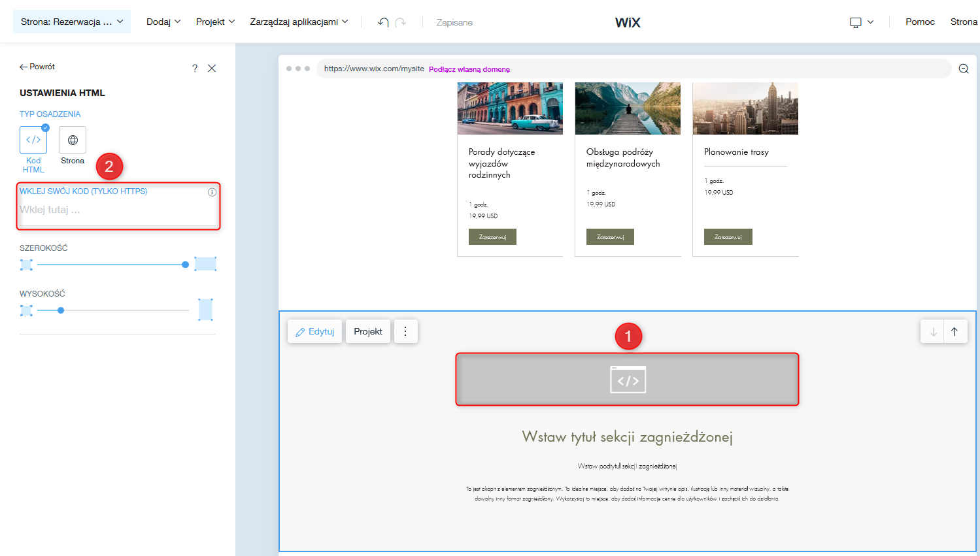The width and height of the screenshot is (980, 556).
Task: Click Zarezerwuj under Planowanie trasy
Action: 728,237
